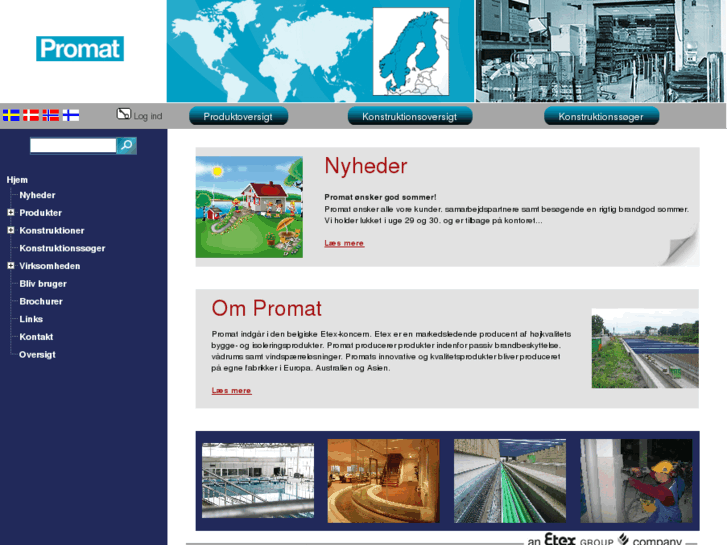
Task: Click Læs mere under Om Promat
Action: coord(231,391)
